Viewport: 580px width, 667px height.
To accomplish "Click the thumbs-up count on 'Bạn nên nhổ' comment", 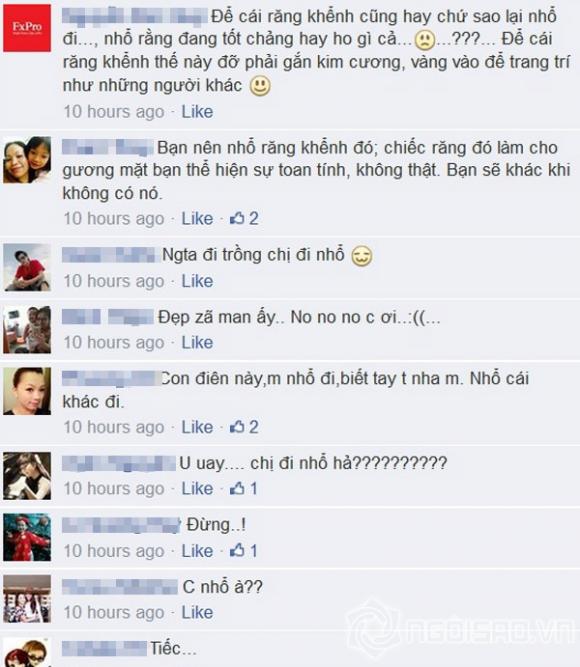I will (x=244, y=219).
